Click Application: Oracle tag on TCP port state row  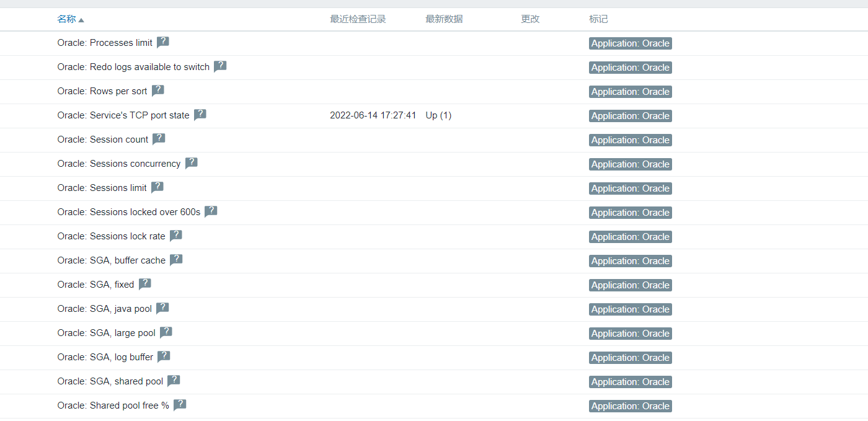pos(631,116)
